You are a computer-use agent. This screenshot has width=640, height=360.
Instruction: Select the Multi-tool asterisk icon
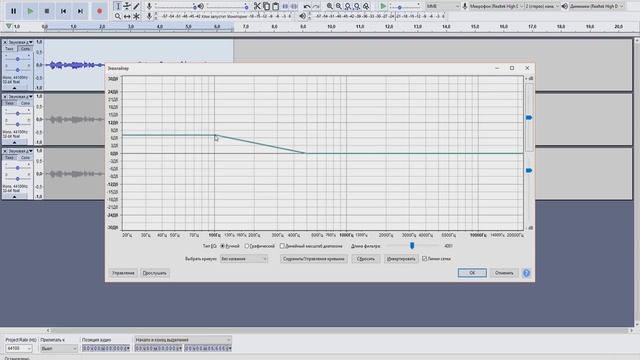[x=136, y=16]
